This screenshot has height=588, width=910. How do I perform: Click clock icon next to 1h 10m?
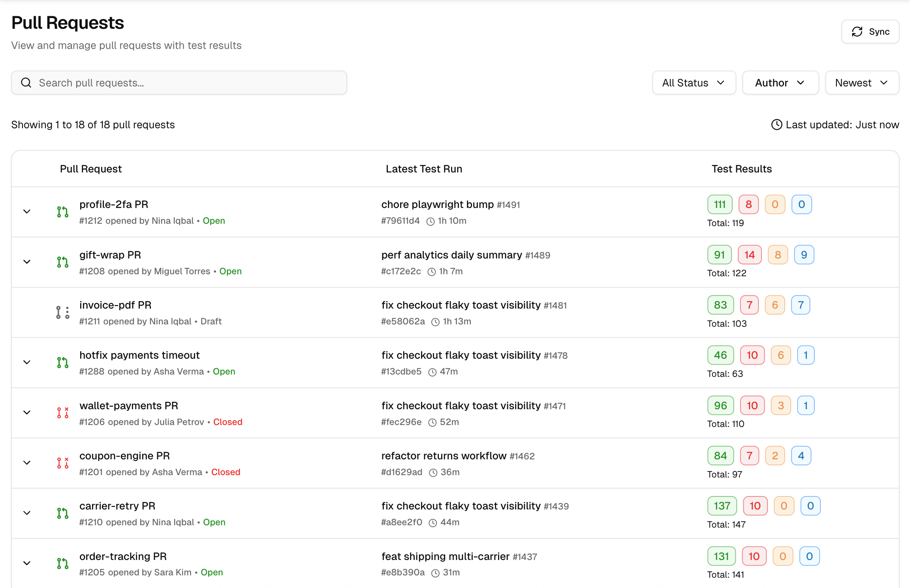point(431,221)
